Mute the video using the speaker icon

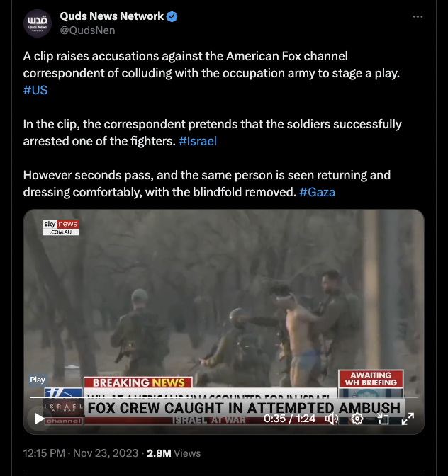(x=332, y=419)
